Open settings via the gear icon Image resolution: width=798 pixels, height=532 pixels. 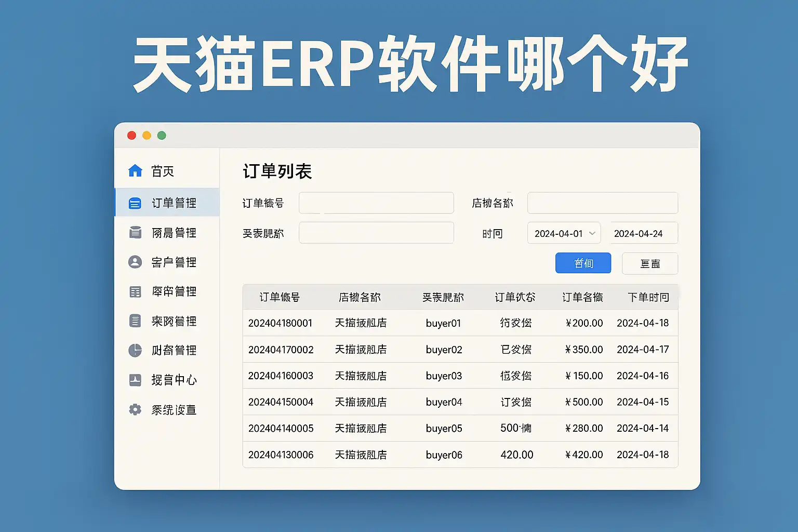[135, 409]
